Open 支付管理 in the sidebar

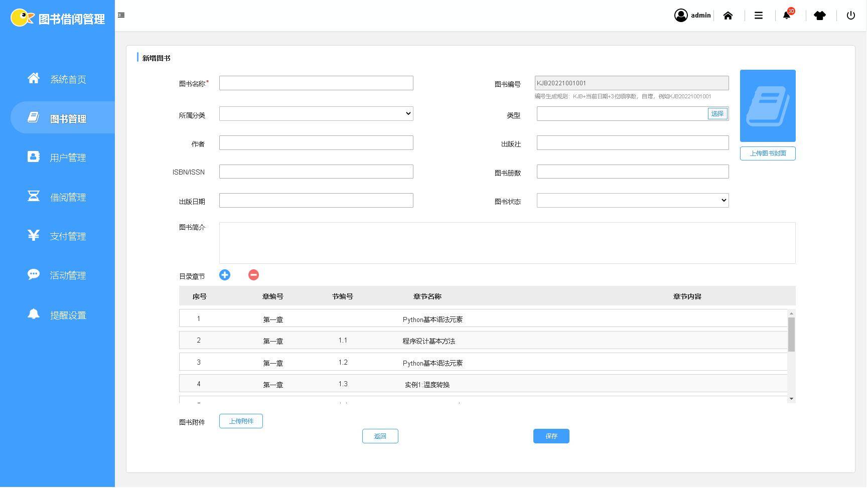[68, 236]
